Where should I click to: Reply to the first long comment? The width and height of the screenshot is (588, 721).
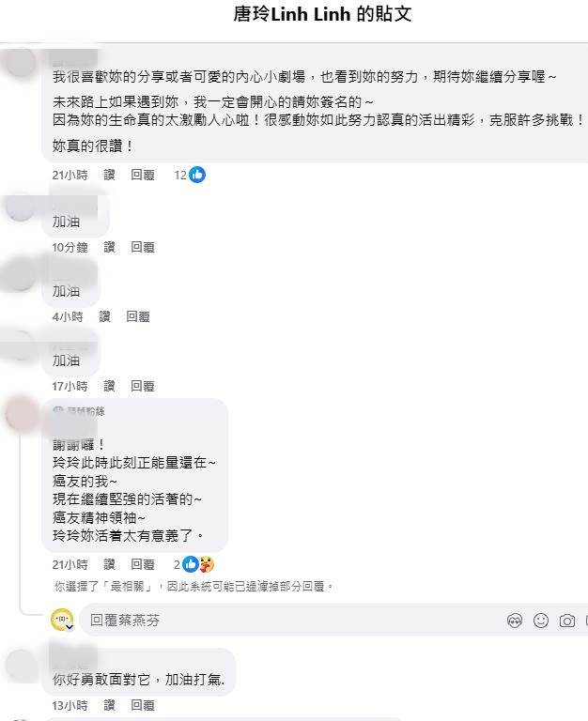[142, 175]
